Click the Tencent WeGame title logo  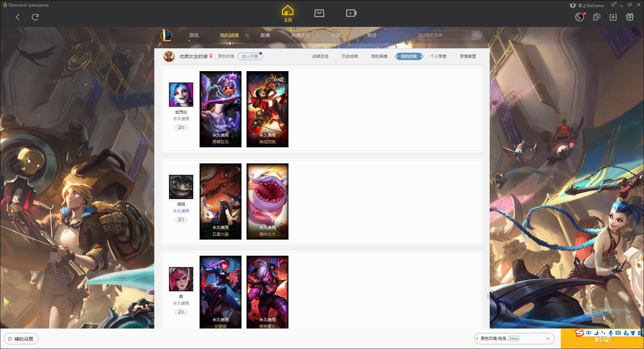point(26,5)
